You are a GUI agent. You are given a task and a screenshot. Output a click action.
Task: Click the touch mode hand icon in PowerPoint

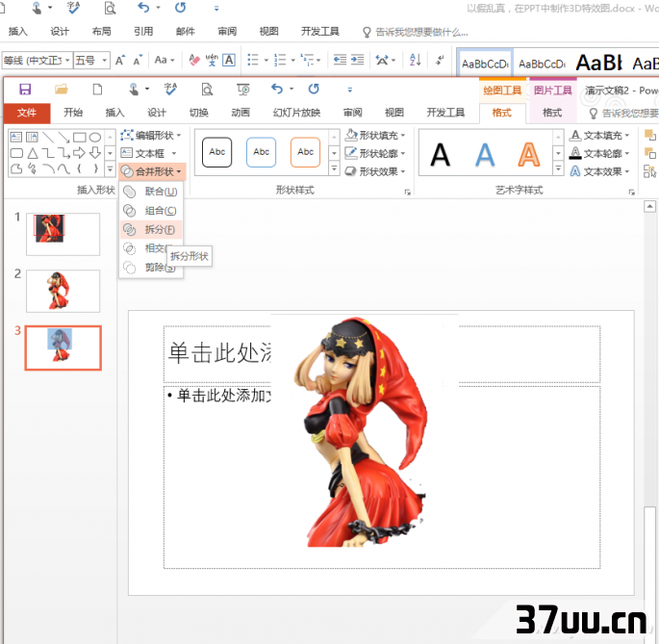point(134,90)
